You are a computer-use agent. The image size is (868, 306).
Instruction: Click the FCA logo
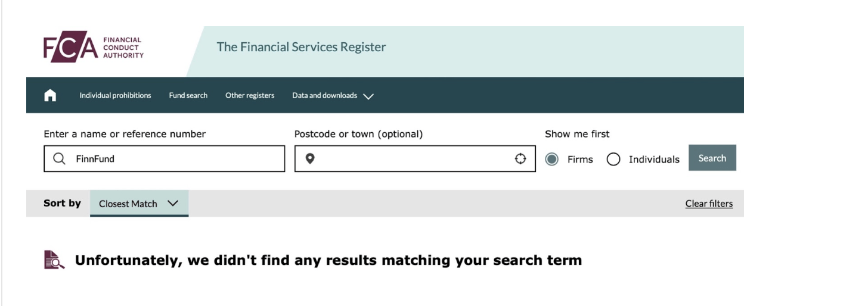[x=94, y=47]
